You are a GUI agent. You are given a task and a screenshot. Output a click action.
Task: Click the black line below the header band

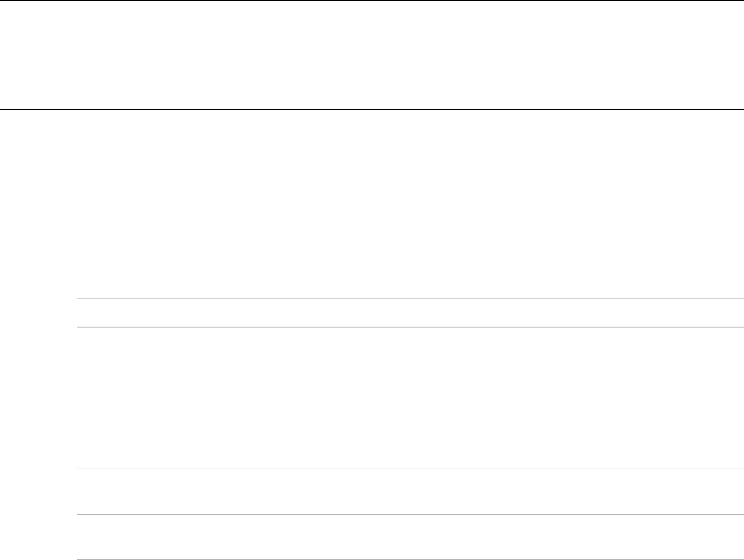(x=372, y=109)
